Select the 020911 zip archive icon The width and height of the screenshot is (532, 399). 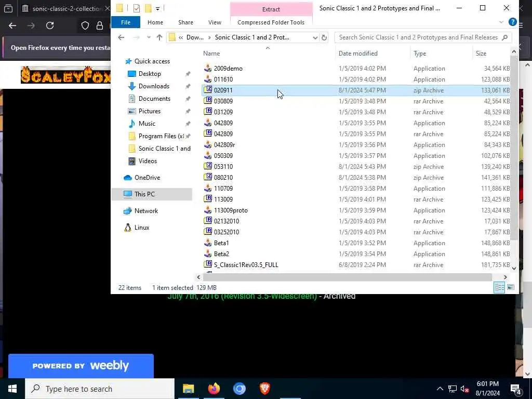(208, 90)
